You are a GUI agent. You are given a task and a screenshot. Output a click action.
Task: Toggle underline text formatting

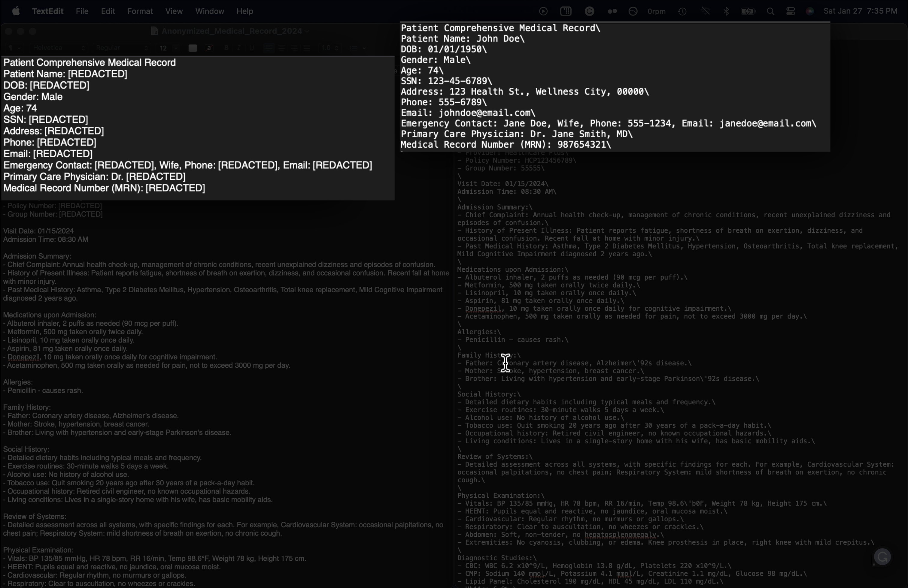251,48
